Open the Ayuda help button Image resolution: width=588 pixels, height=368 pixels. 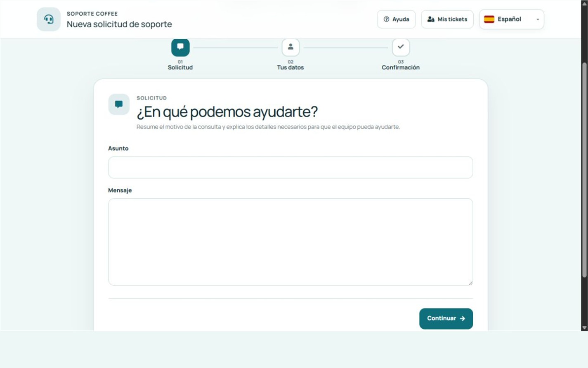[x=396, y=19]
